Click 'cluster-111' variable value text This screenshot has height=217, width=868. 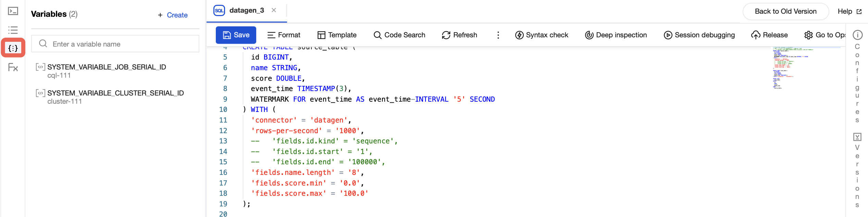(x=64, y=101)
